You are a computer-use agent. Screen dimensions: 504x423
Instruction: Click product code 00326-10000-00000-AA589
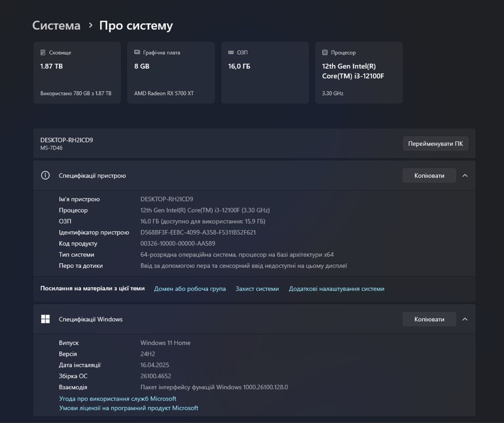click(178, 243)
